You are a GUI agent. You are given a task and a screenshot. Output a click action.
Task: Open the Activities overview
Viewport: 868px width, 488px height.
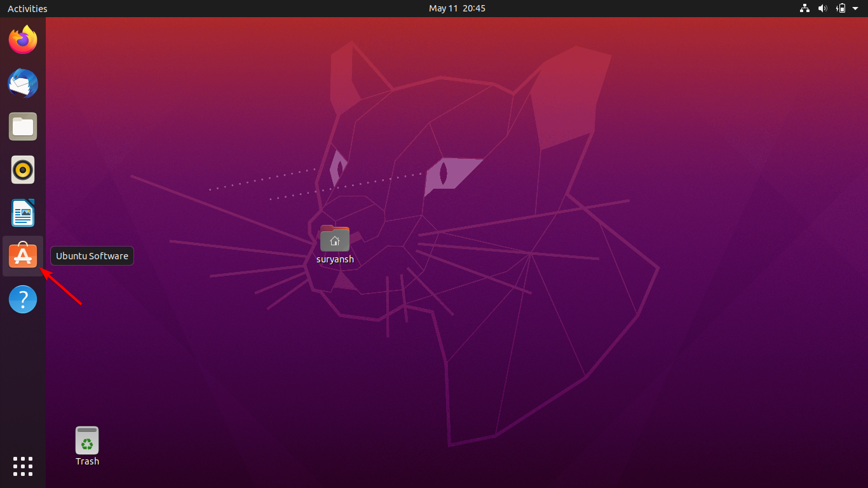point(27,8)
